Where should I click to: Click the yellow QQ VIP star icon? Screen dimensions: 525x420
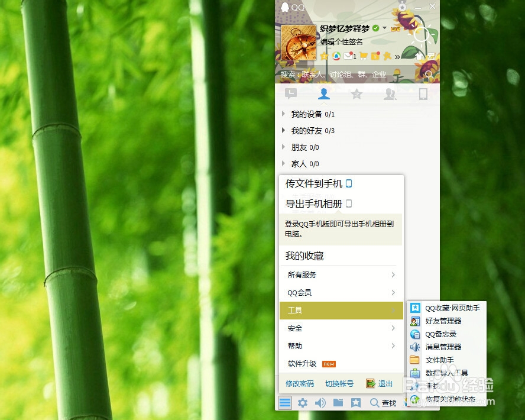pos(322,56)
